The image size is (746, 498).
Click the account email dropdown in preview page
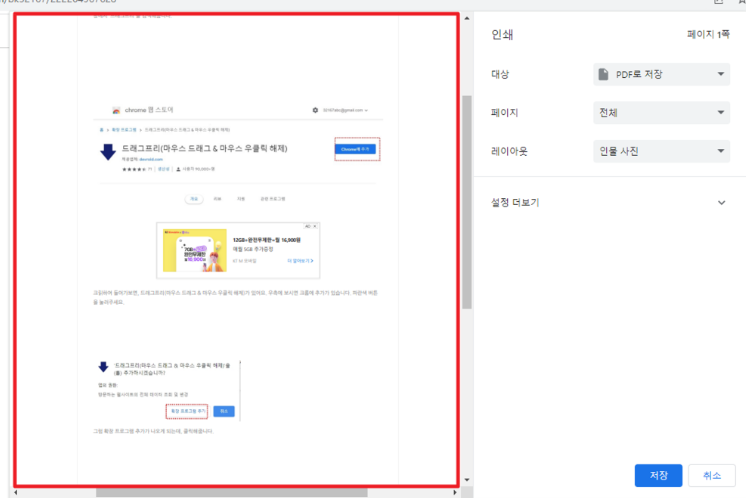click(345, 110)
